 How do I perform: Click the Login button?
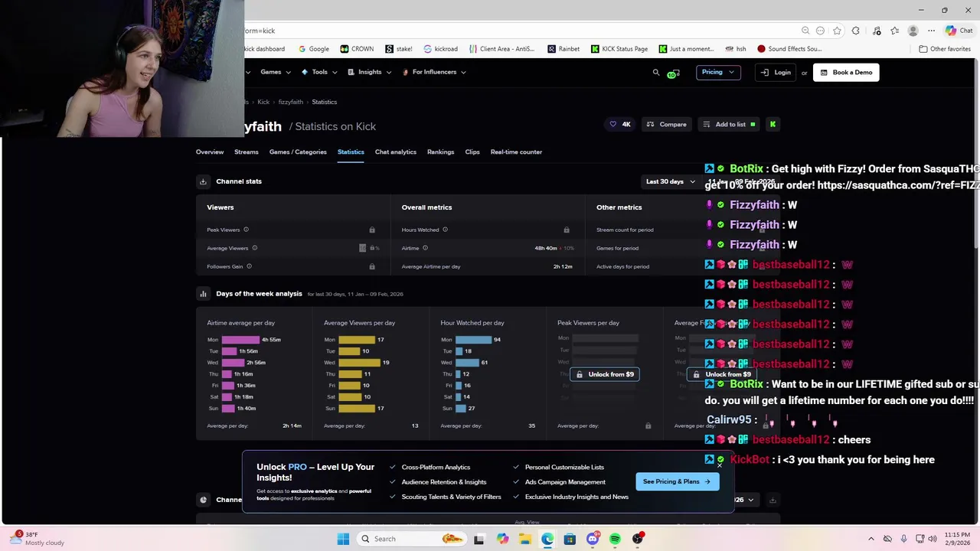[x=776, y=72]
